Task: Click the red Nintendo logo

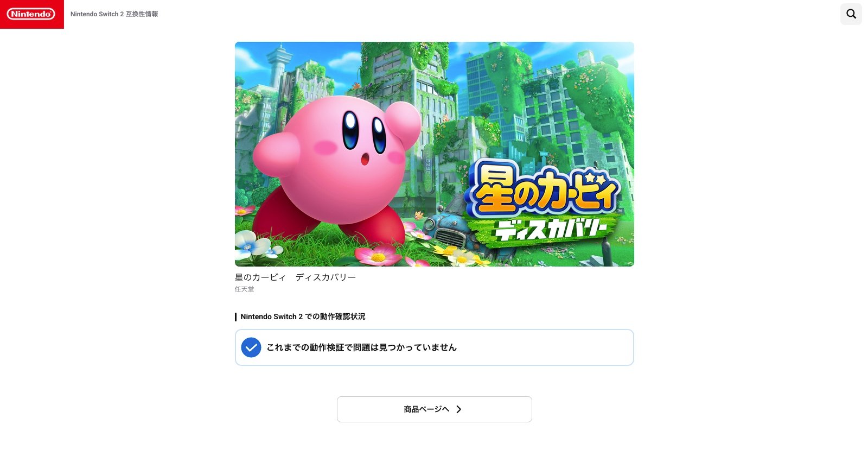Action: [x=31, y=14]
